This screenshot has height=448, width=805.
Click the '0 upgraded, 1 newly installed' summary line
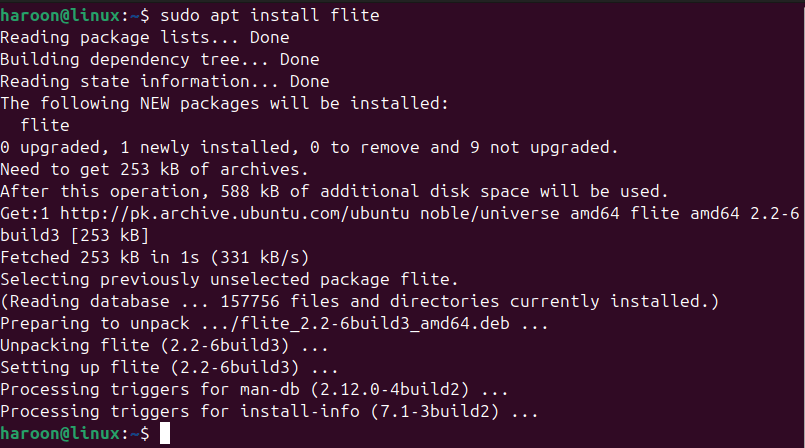(309, 147)
